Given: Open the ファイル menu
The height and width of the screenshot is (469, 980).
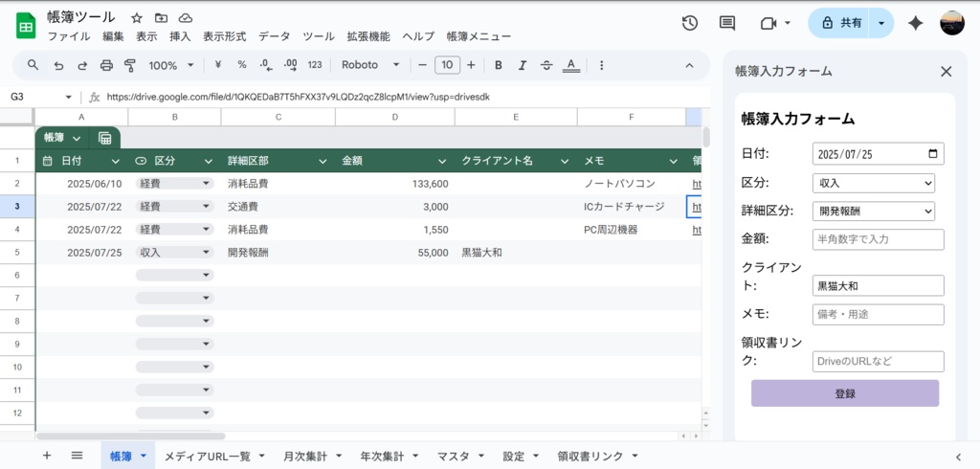Looking at the screenshot, I should pos(69,36).
